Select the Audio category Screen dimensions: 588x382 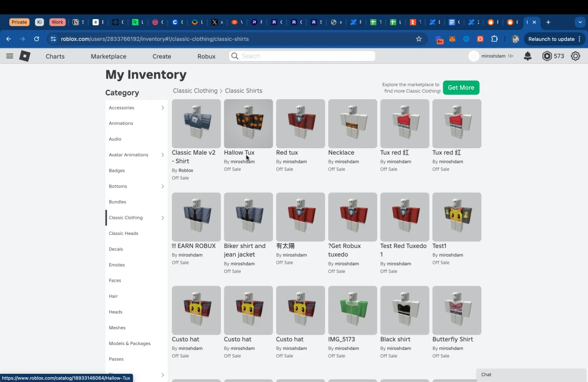coord(115,139)
